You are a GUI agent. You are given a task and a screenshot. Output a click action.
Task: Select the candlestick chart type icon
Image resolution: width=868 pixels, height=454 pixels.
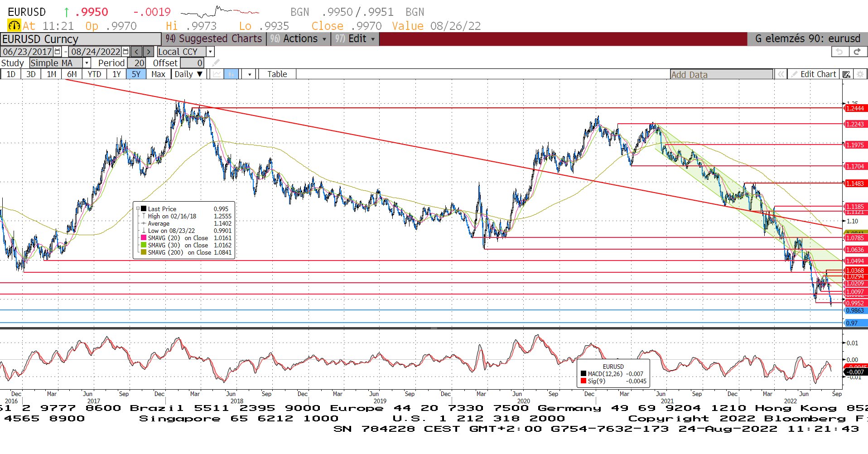point(231,74)
